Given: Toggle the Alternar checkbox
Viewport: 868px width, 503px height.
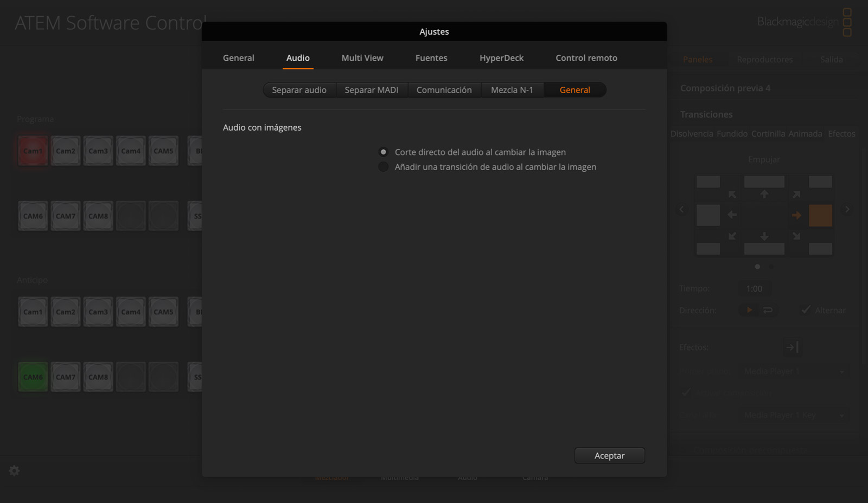Looking at the screenshot, I should coord(806,309).
